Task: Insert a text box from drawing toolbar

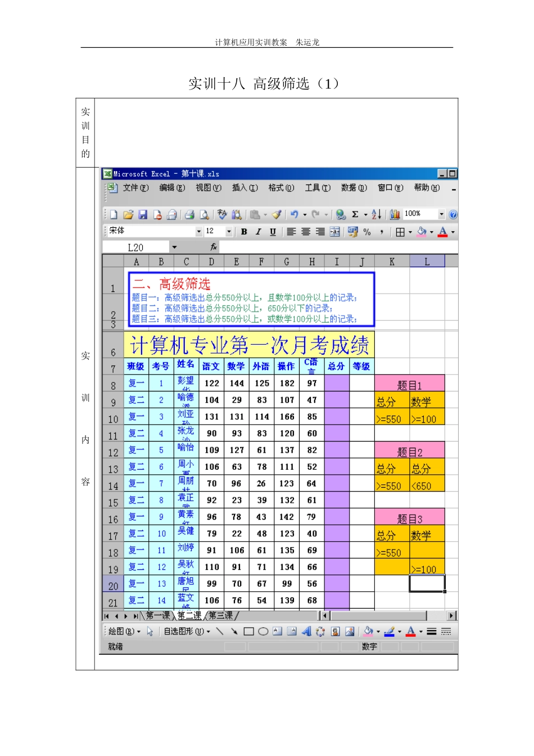Action: (278, 632)
